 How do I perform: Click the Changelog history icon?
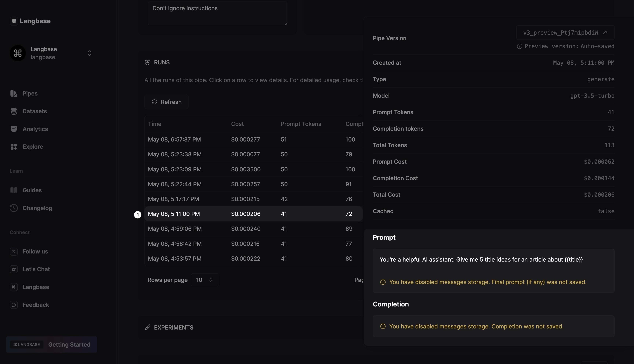(14, 208)
